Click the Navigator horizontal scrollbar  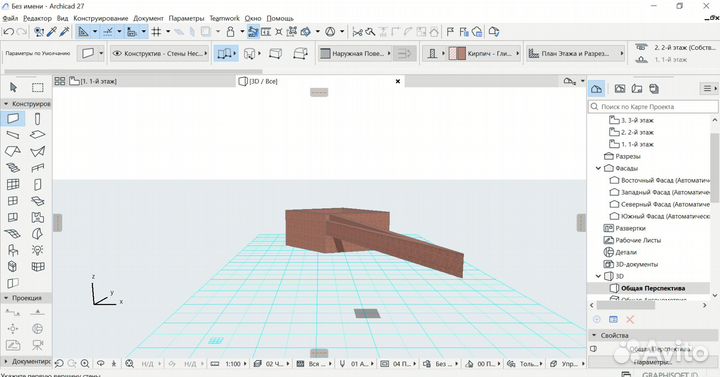(625, 305)
